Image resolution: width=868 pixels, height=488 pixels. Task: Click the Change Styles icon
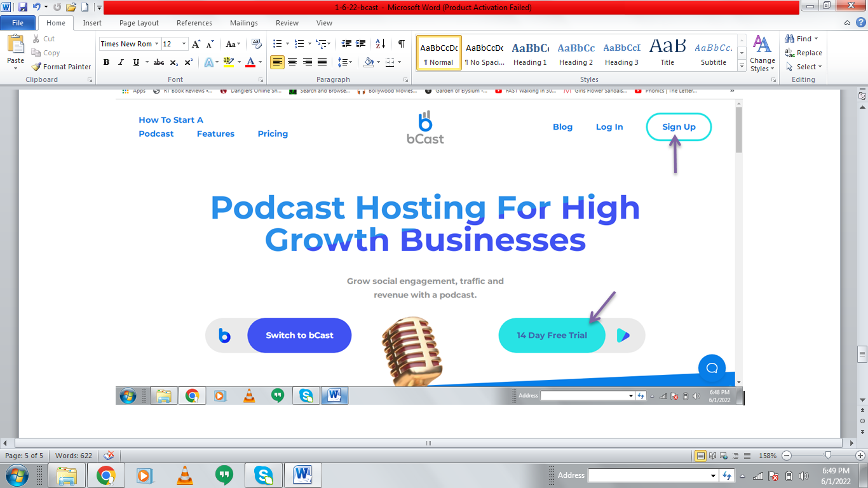tap(761, 53)
